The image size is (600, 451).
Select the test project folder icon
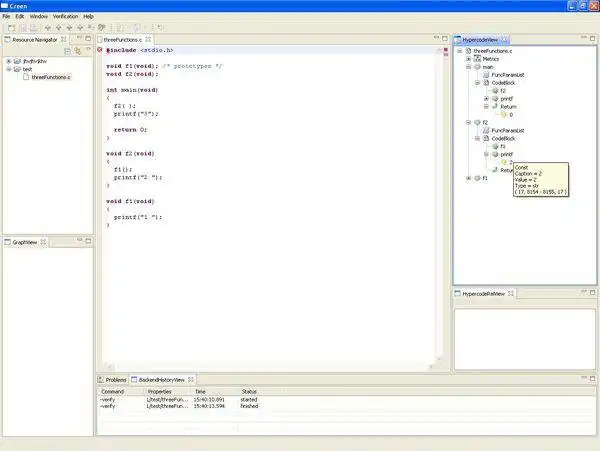point(17,69)
